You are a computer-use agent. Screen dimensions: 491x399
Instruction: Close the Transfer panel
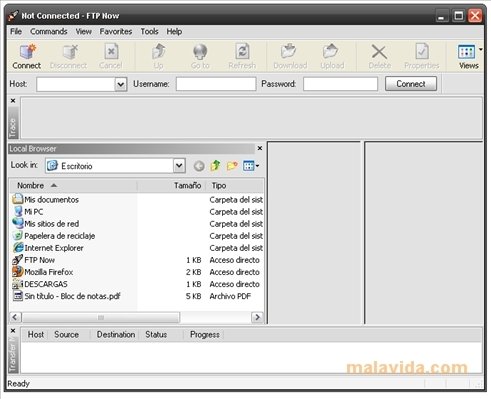tap(13, 330)
